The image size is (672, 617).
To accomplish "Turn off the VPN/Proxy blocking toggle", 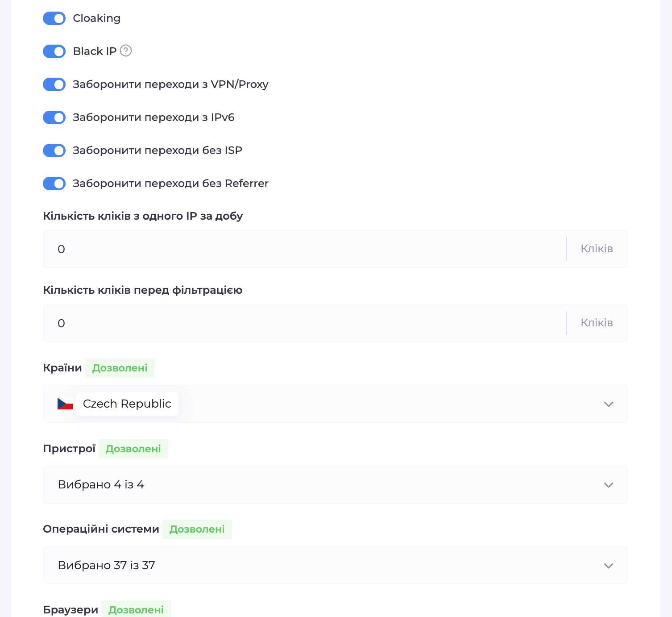I will 54,84.
